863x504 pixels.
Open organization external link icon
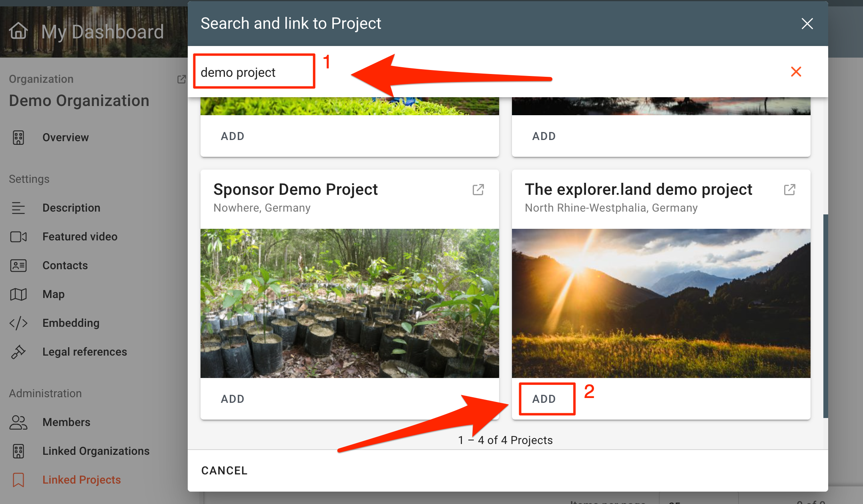181,79
